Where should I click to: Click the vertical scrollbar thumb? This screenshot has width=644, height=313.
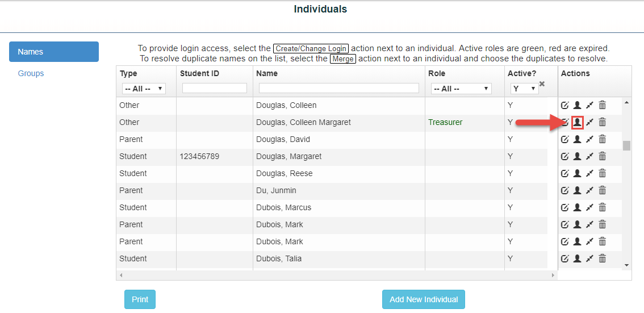(x=626, y=146)
